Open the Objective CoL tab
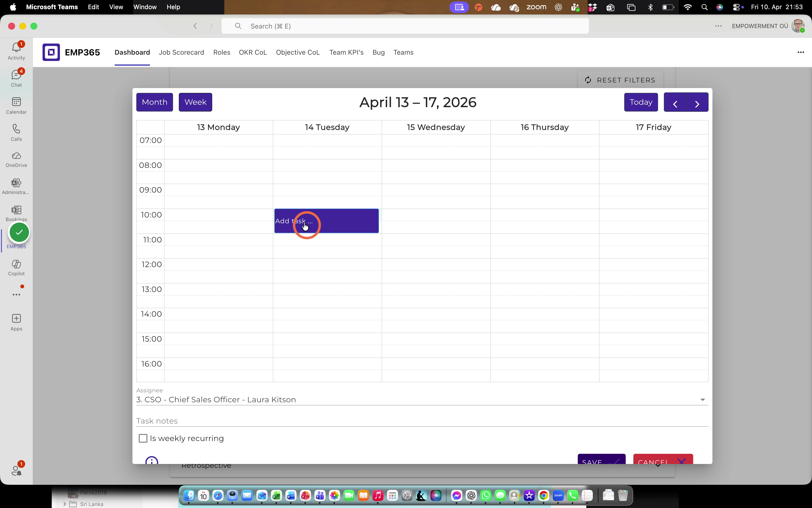Image resolution: width=812 pixels, height=508 pixels. (298, 52)
